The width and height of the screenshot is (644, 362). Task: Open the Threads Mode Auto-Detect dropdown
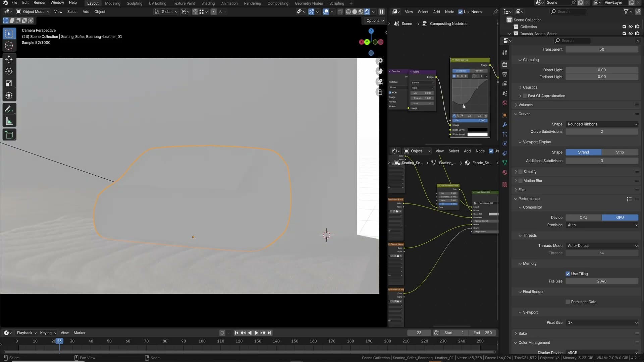602,246
